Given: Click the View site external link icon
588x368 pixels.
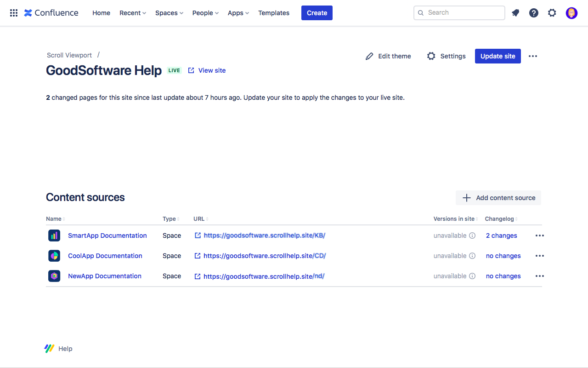Looking at the screenshot, I should coord(191,70).
